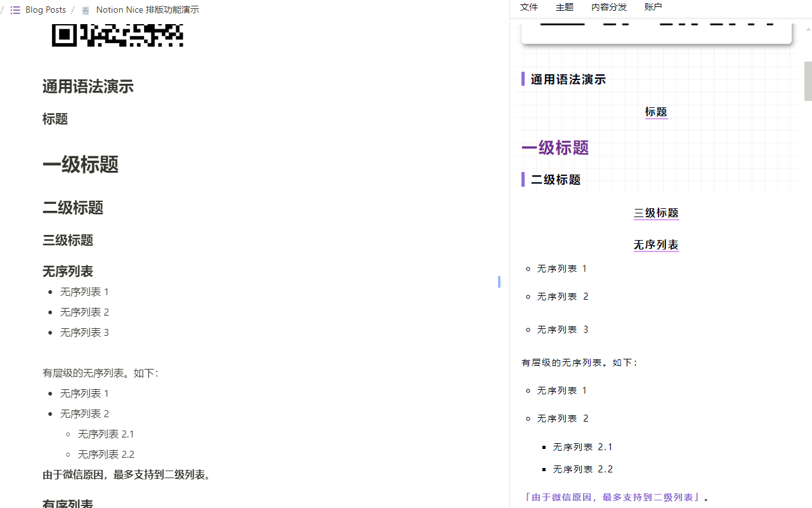Click the preview panel scrollbar
Screen dimensions: 812x508
[807, 81]
